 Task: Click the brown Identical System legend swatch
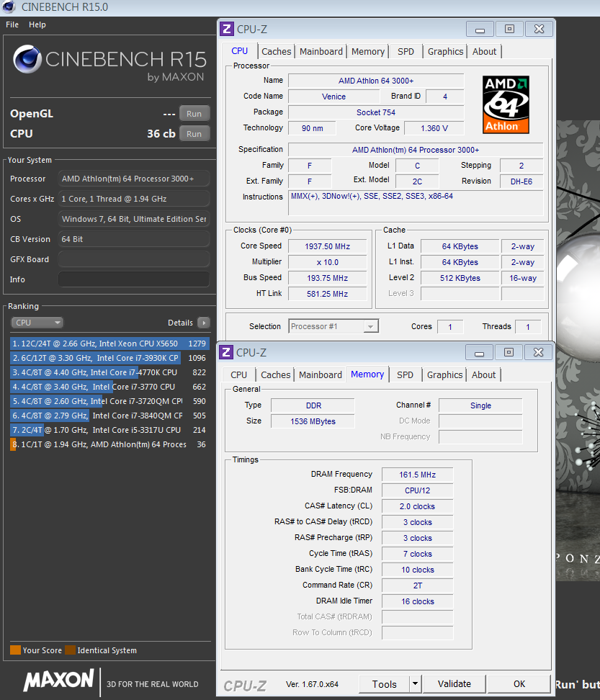(x=70, y=650)
